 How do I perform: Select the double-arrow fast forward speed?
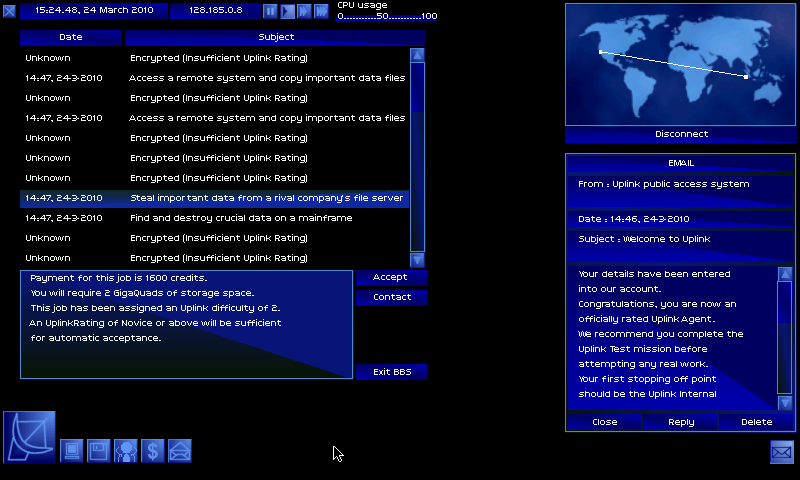(x=304, y=11)
